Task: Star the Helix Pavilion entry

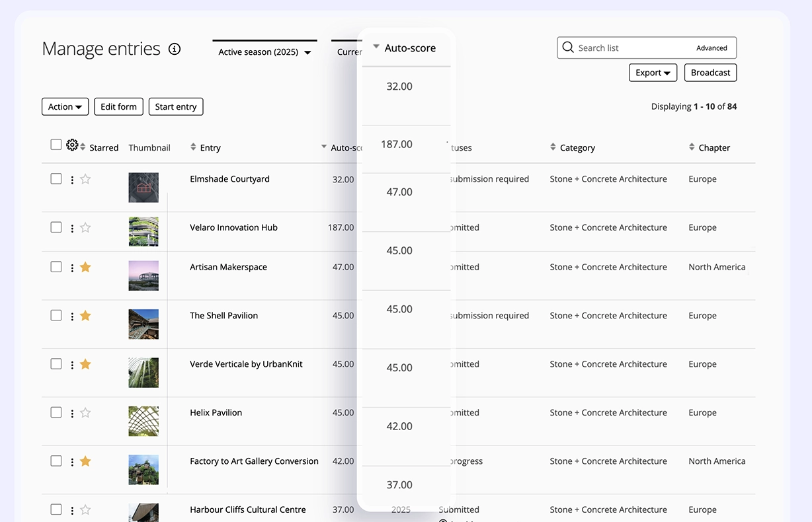Action: 85,413
